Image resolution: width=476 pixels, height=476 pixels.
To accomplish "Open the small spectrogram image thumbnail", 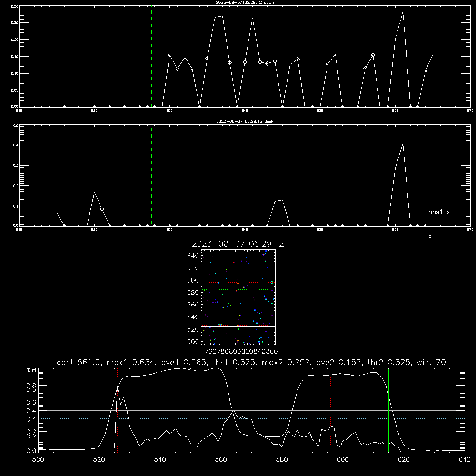I will tap(238, 297).
